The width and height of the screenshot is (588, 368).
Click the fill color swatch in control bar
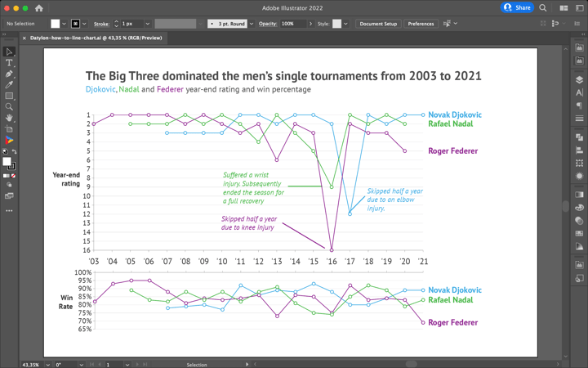point(56,24)
